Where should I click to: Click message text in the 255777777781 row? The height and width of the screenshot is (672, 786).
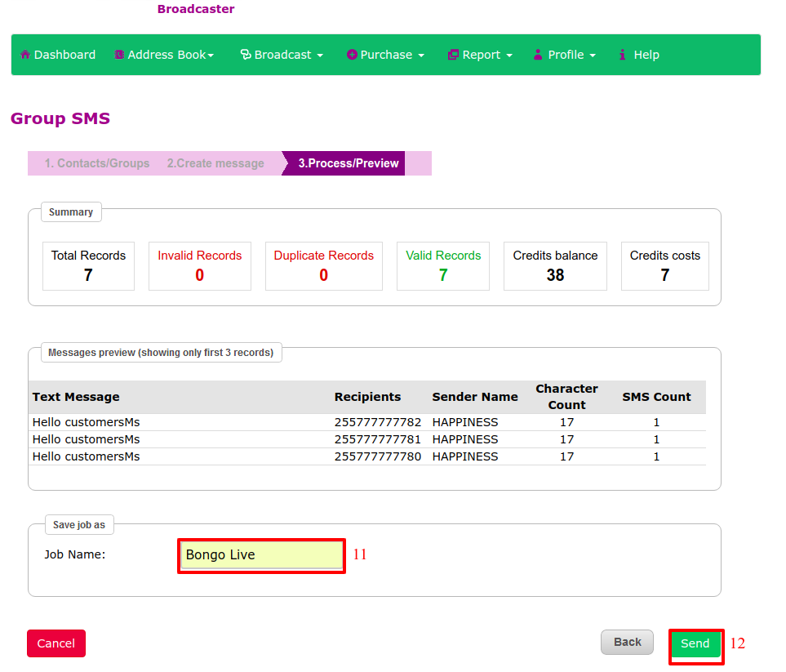pyautogui.click(x=87, y=439)
